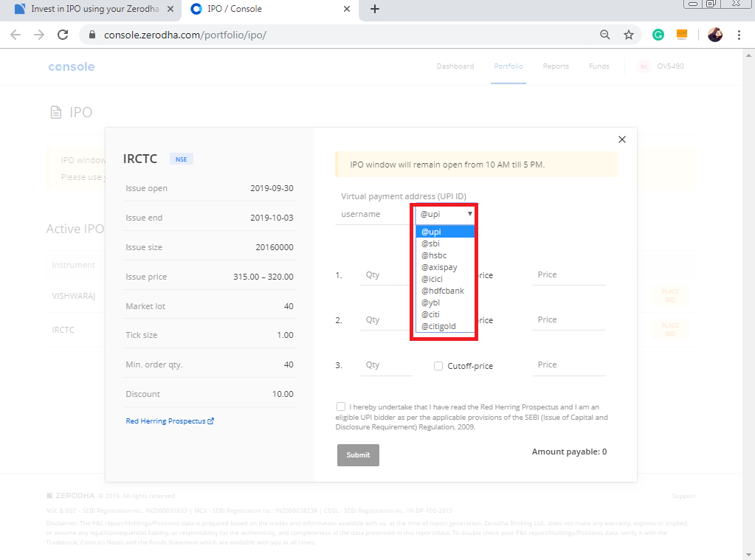Click the Qty field in bid row 2
Viewport: 755px width, 560px height.
pyautogui.click(x=386, y=319)
